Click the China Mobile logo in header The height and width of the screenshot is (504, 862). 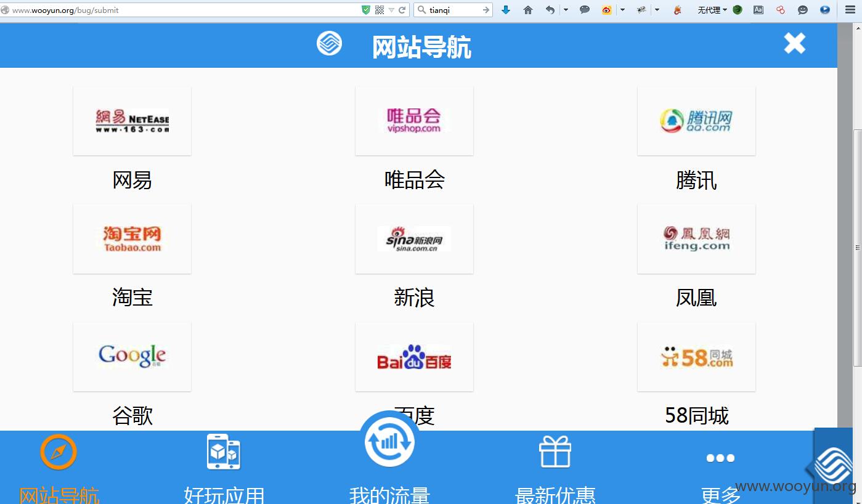coord(329,43)
